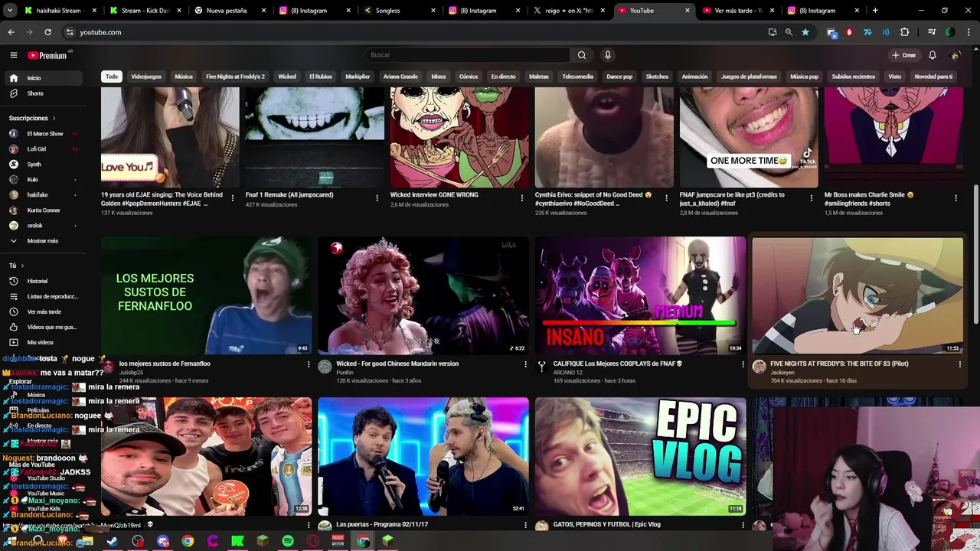
Task: Open the Bite of 83 Pilot thumbnail
Action: (x=857, y=295)
